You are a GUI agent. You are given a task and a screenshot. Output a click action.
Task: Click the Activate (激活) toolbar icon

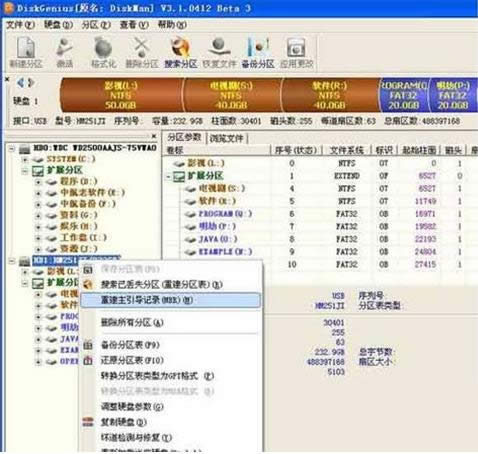[64, 52]
